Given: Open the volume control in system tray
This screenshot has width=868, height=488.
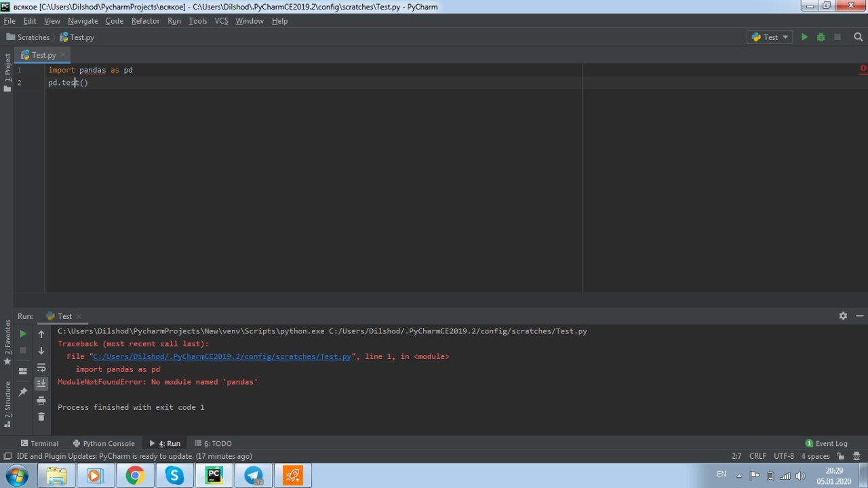Looking at the screenshot, I should 802,476.
